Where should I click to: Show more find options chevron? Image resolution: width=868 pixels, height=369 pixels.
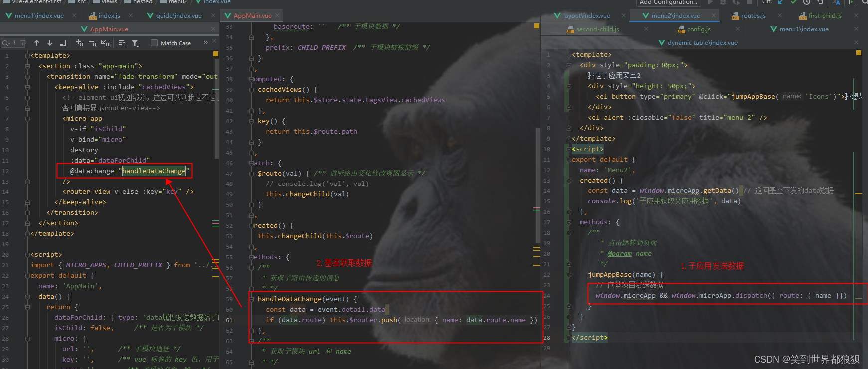click(x=206, y=43)
